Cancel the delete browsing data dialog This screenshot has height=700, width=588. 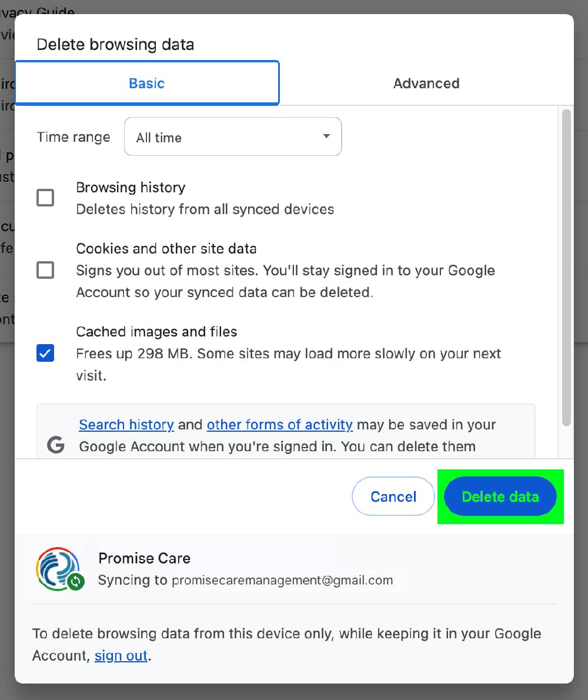coord(393,496)
